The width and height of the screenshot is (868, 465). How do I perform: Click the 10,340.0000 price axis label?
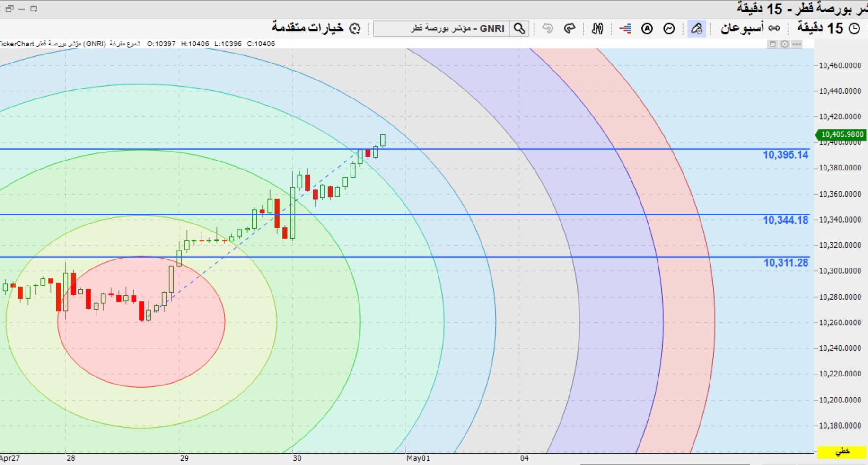pos(840,220)
